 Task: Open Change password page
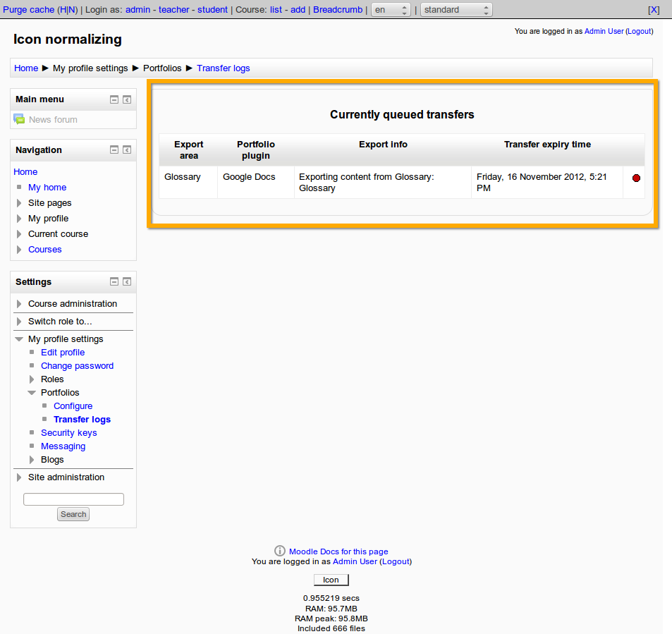pos(77,365)
